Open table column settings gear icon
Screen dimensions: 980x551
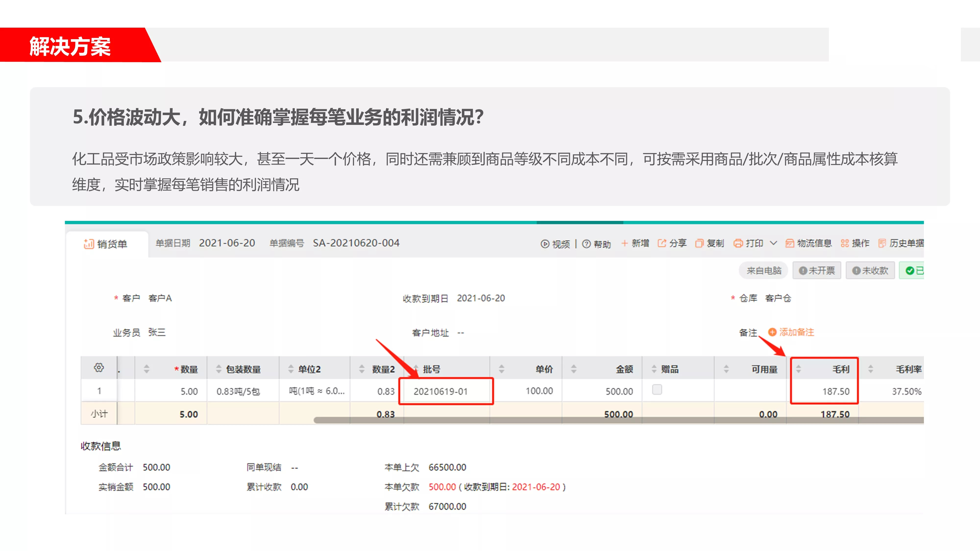pos(99,368)
